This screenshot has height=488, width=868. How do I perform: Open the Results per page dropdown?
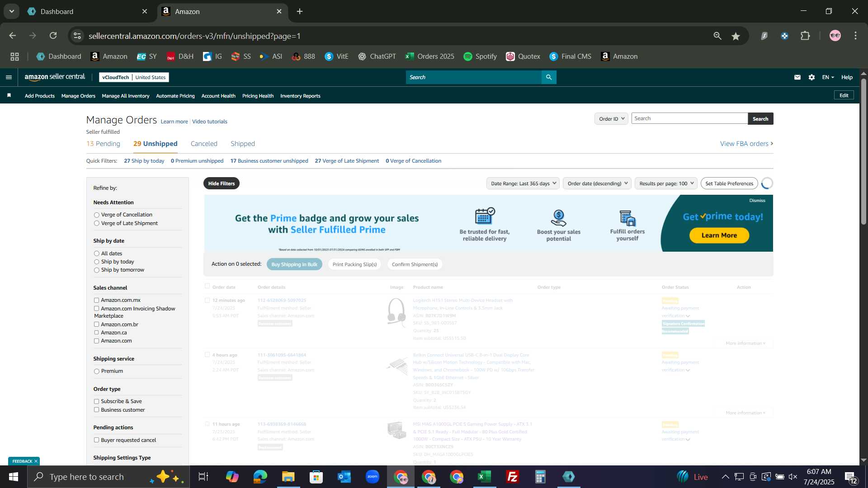(666, 183)
